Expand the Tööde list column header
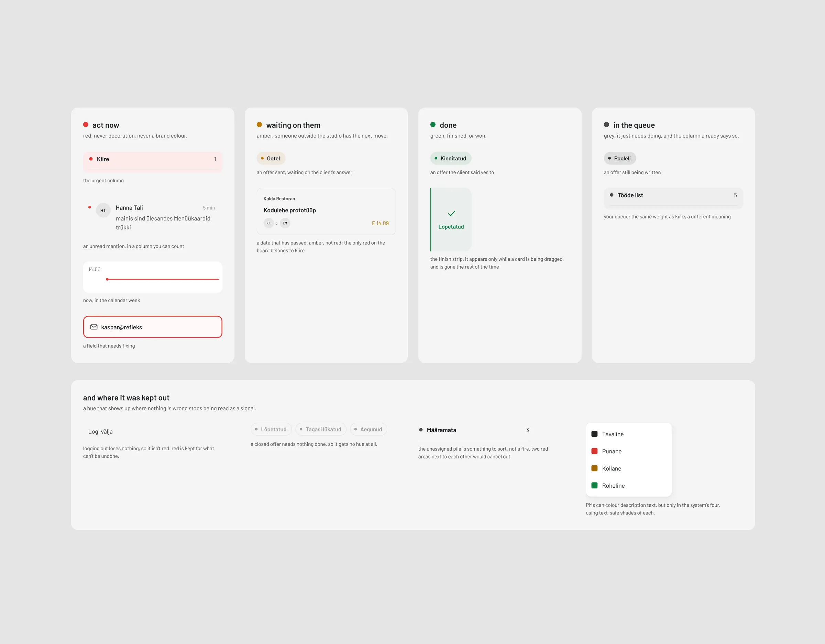This screenshot has height=644, width=825. point(673,196)
